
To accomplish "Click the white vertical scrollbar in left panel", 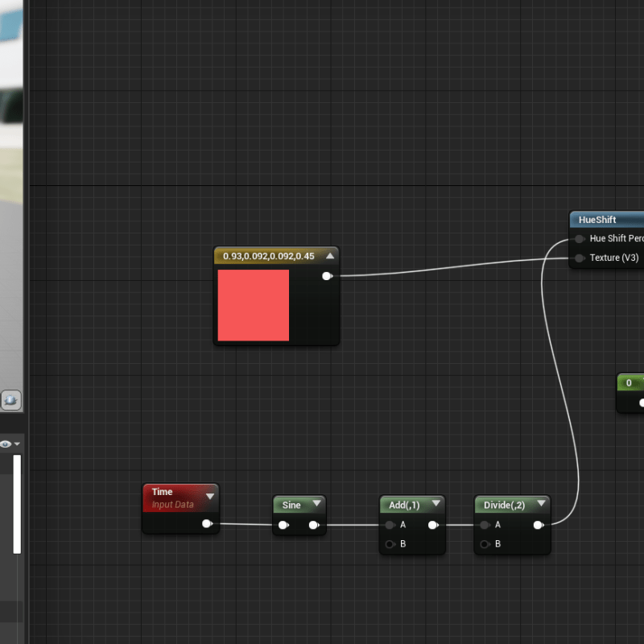I will pyautogui.click(x=17, y=504).
